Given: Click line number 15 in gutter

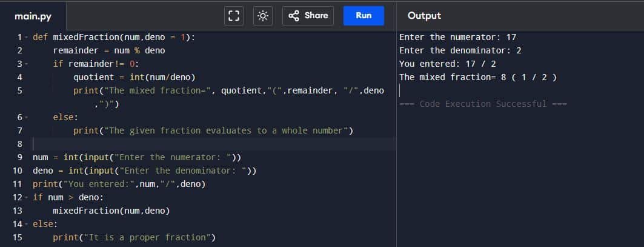Looking at the screenshot, I should pos(18,237).
